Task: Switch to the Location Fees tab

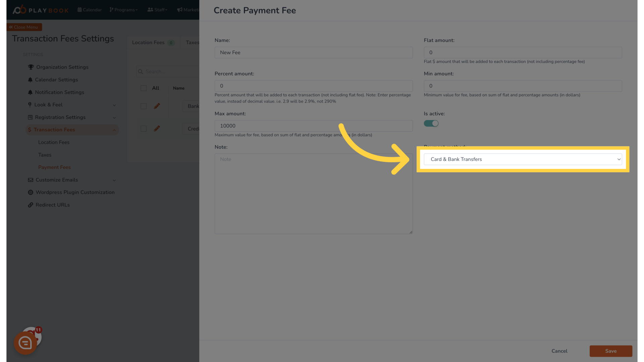Action: click(153, 43)
